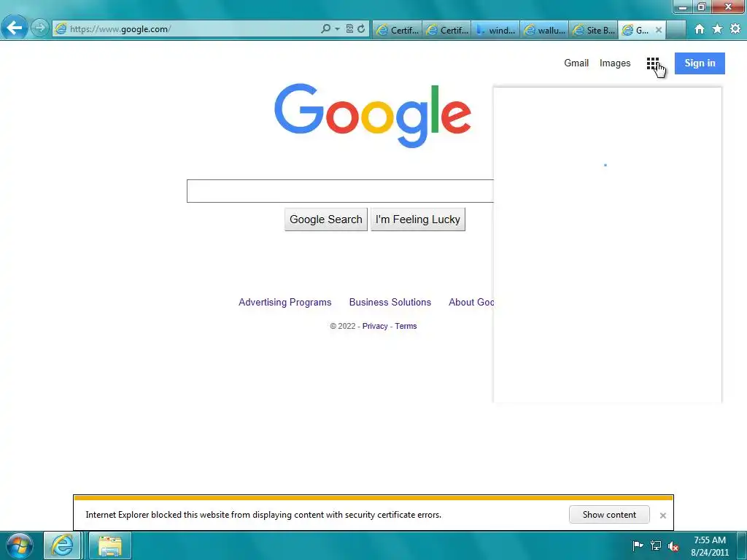Screen dimensions: 747x560
Task: Click Show content in notification bar
Action: pyautogui.click(x=609, y=515)
